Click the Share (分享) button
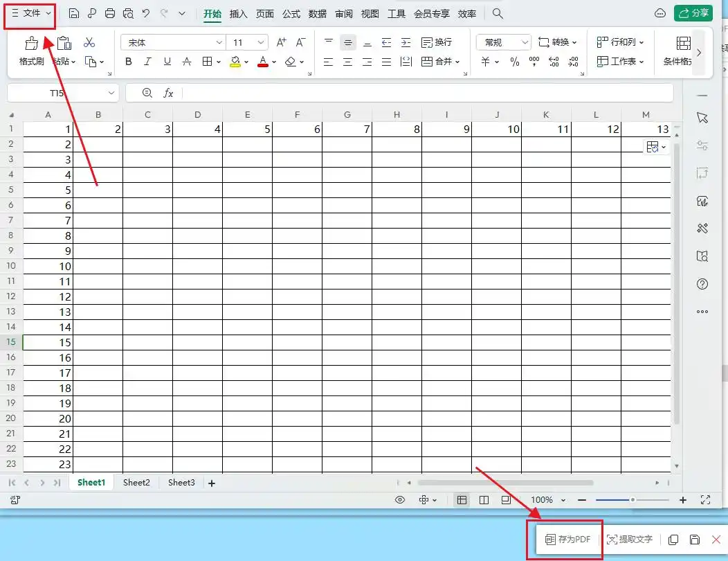Screen dimensions: 728x561 (x=693, y=13)
